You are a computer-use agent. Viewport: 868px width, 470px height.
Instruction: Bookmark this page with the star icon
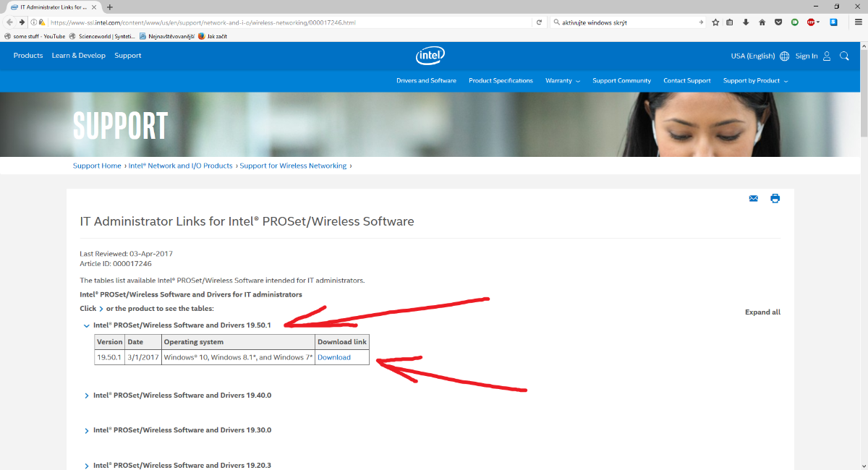(715, 22)
